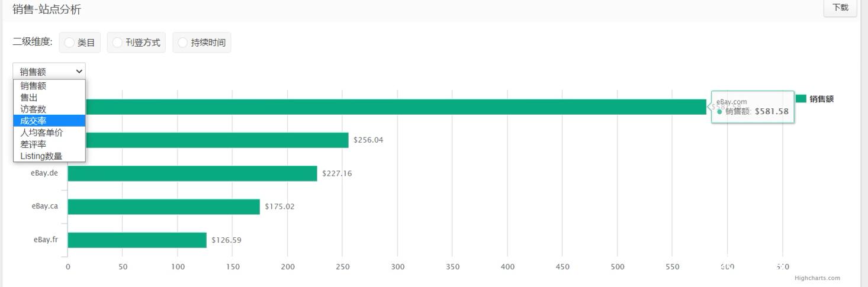Viewport: 868px width, 287px height.
Task: Pick 人均客单价 from the list
Action: [x=41, y=133]
